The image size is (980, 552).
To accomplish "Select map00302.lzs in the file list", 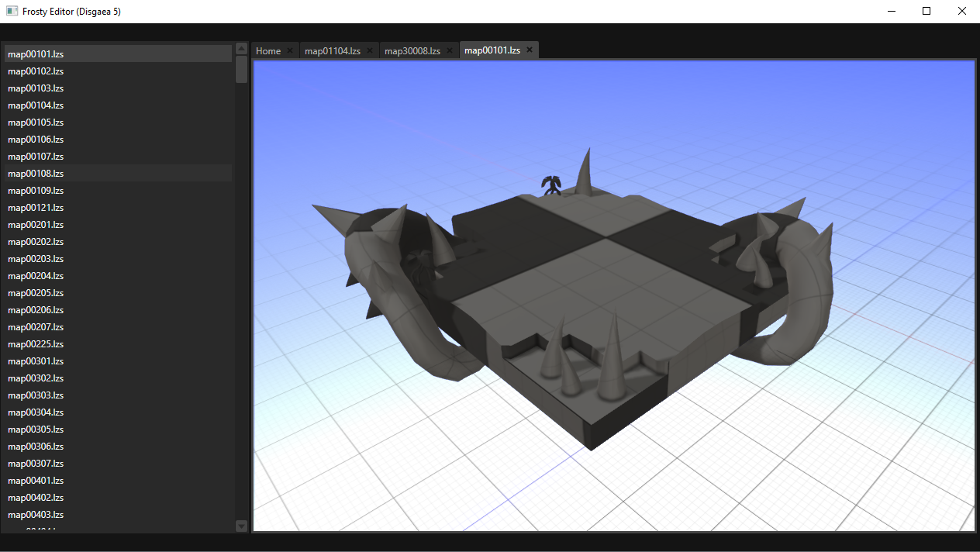I will [x=118, y=378].
